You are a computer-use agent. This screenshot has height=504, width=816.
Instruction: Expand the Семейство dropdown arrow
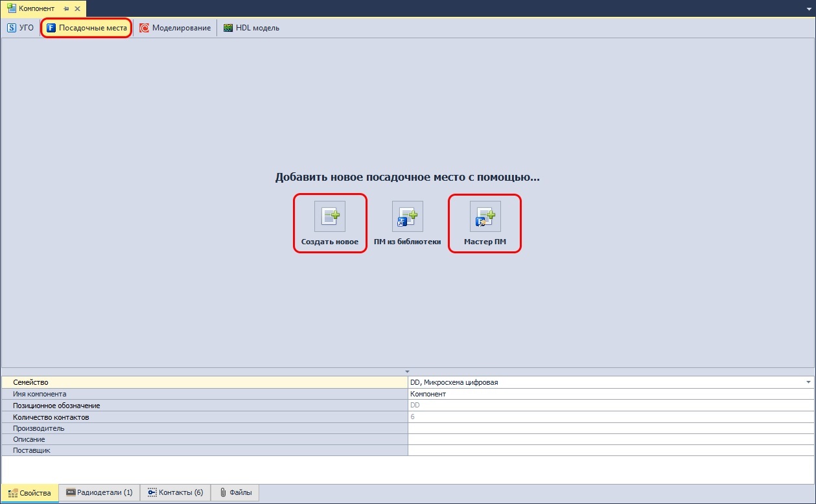(808, 382)
